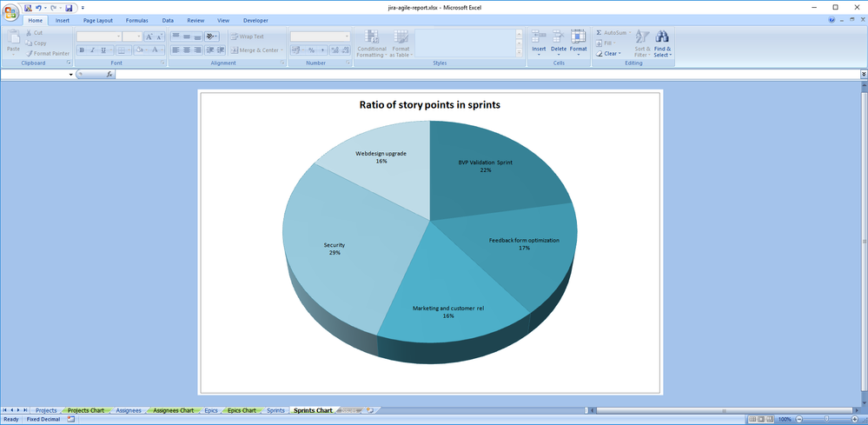The image size is (868, 425).
Task: Switch to the Assignees sheet tab
Action: pos(129,410)
